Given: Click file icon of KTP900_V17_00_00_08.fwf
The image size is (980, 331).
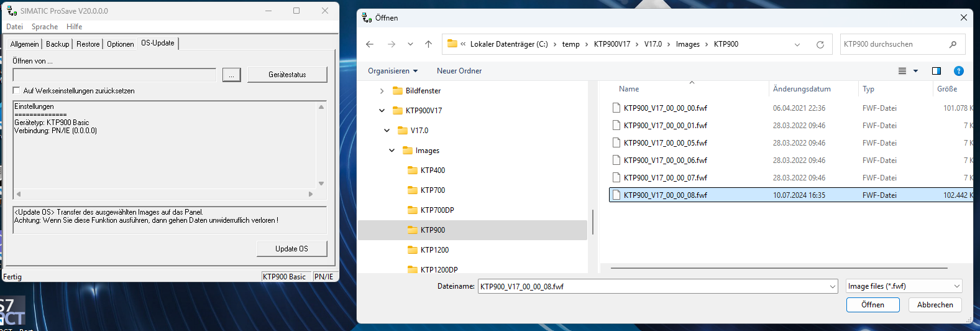Looking at the screenshot, I should (x=616, y=195).
